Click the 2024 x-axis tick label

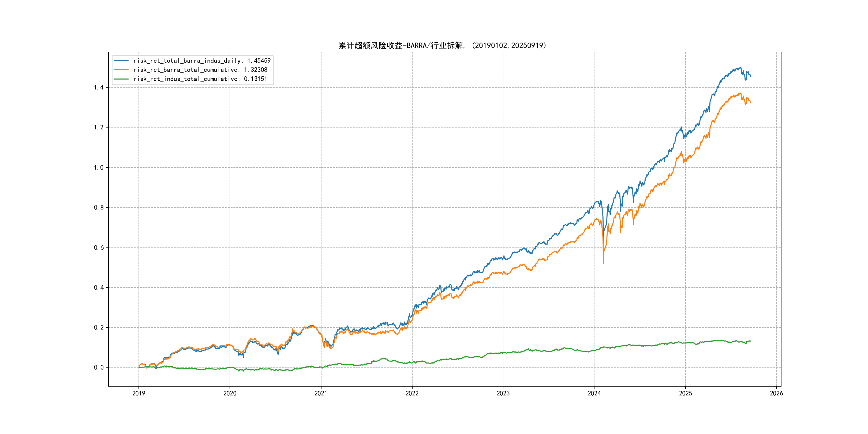(594, 393)
